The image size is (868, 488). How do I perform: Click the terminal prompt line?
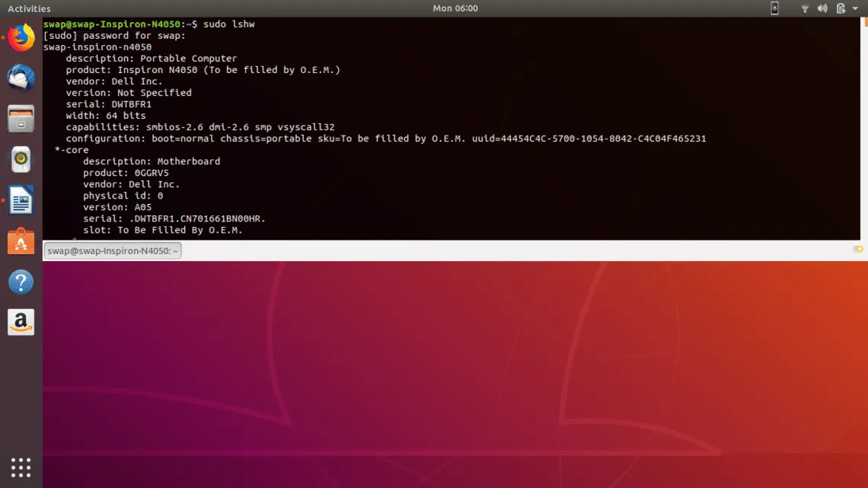point(228,24)
